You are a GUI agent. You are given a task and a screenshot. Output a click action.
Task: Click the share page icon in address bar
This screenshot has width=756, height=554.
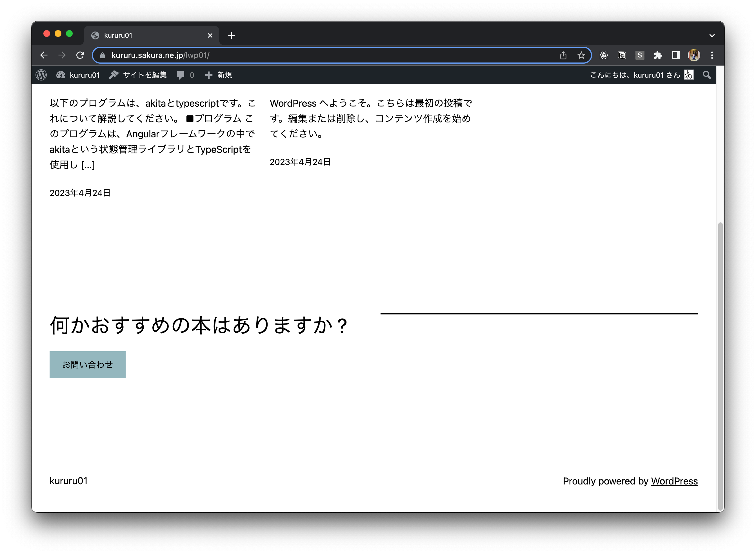tap(563, 55)
